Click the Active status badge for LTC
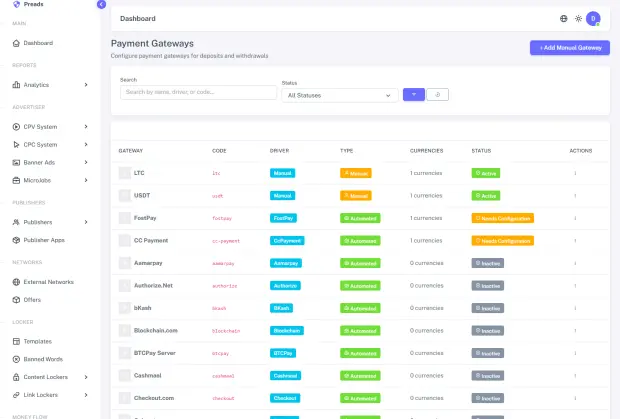 tap(486, 173)
